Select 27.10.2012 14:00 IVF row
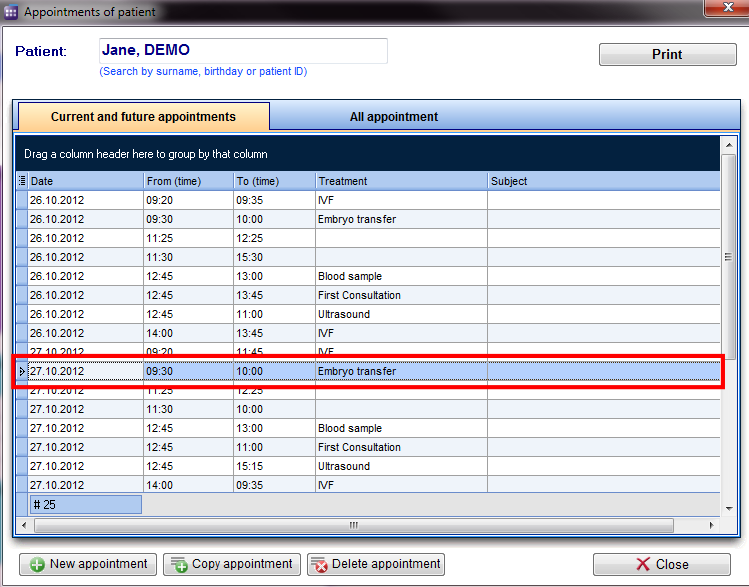749x587 pixels. point(368,485)
